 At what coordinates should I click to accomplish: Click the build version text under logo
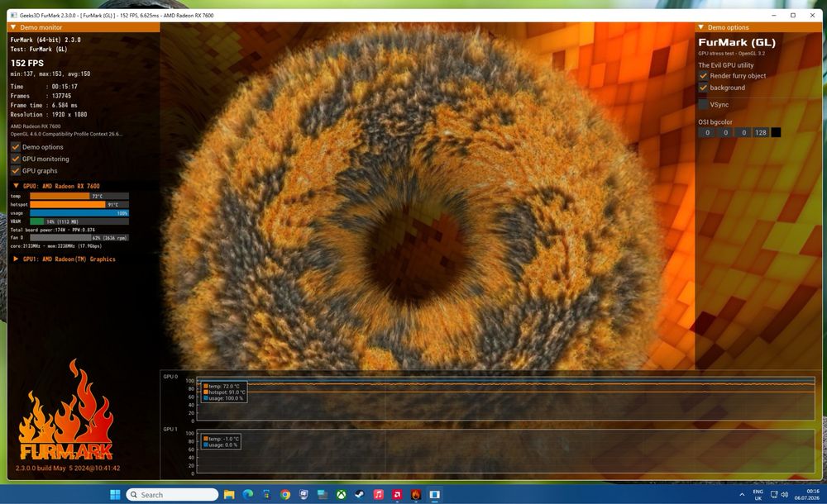point(68,468)
